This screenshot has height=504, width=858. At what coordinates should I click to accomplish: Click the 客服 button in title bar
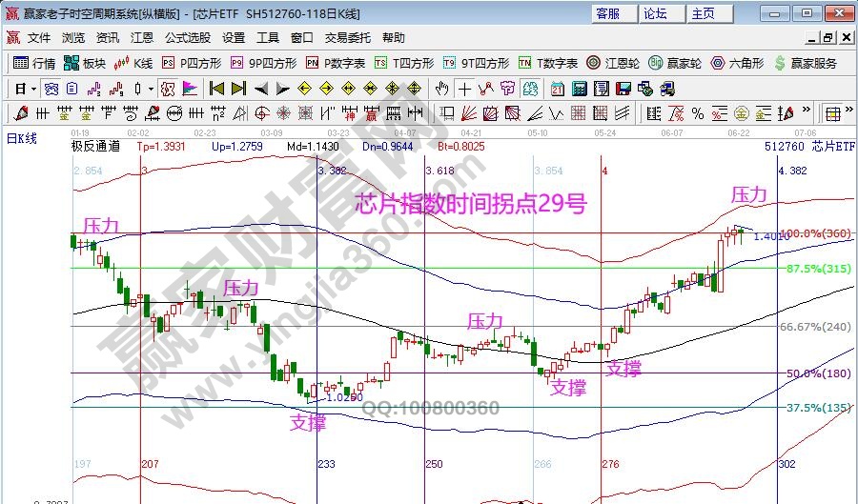click(608, 13)
